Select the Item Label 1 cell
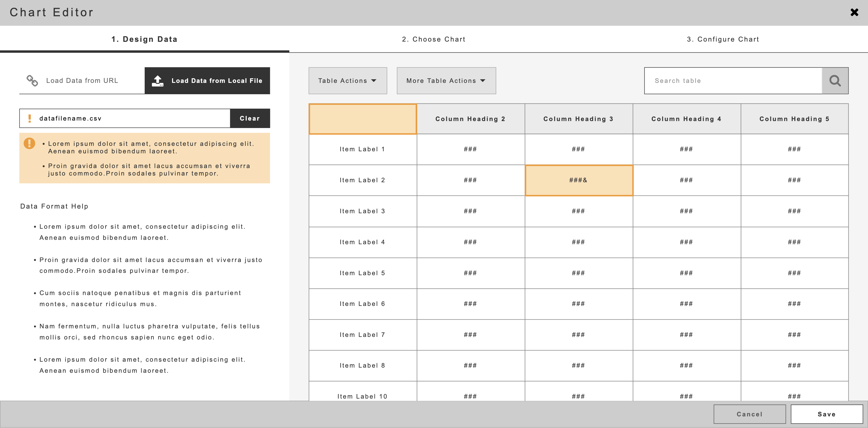 (362, 149)
